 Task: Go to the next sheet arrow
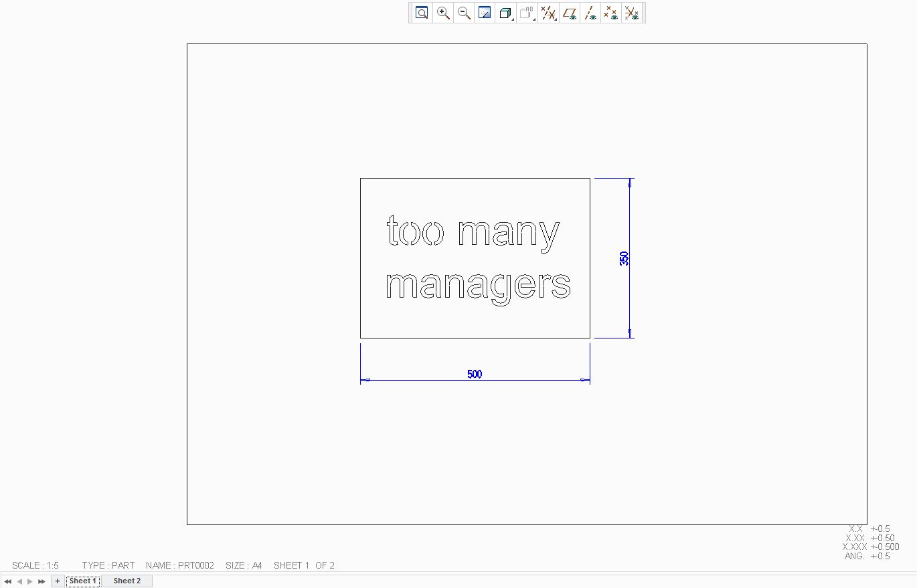pos(30,581)
